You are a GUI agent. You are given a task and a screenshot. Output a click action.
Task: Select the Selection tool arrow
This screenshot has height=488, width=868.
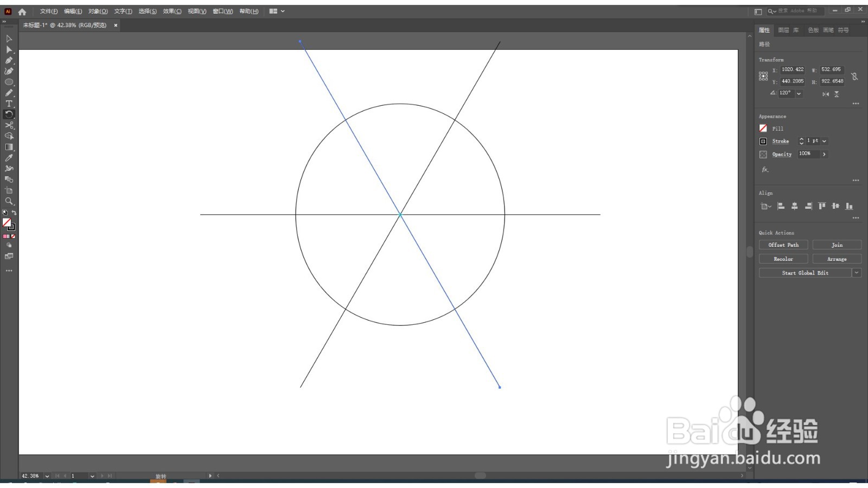click(9, 38)
